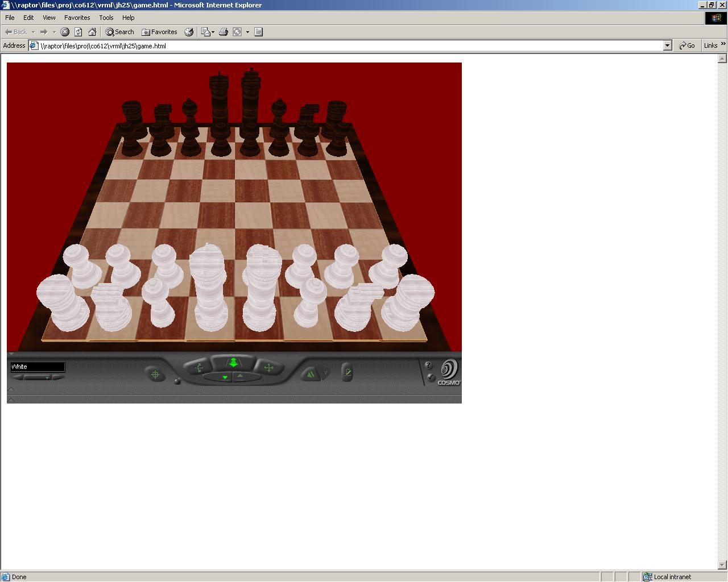Click the vertical scrollbar down arrow
The height and width of the screenshot is (582, 728).
point(723,565)
